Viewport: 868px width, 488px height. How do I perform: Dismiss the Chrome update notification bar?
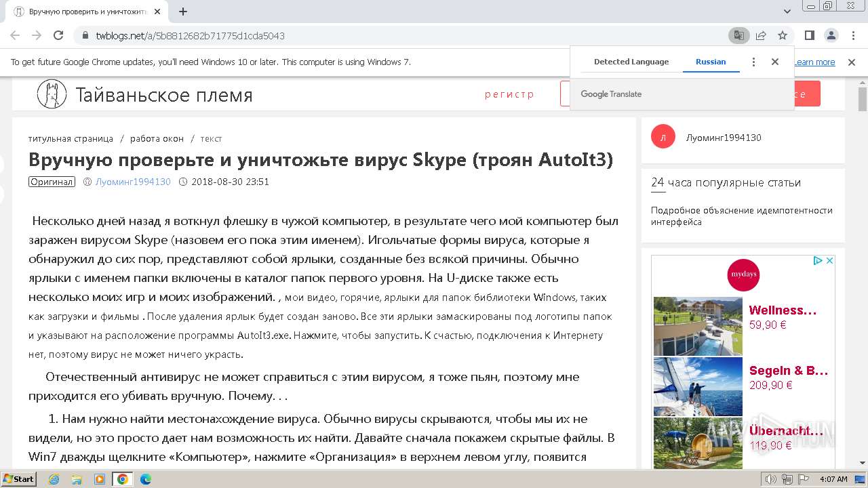coord(852,62)
